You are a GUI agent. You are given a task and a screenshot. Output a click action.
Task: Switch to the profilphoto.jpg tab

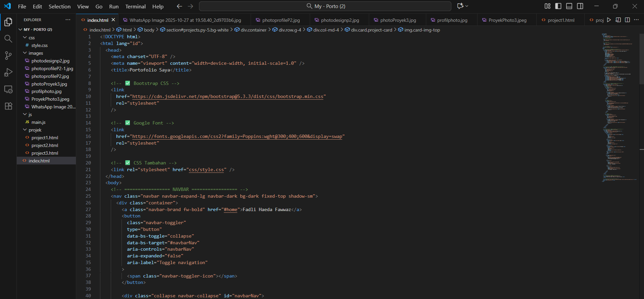pos(452,20)
